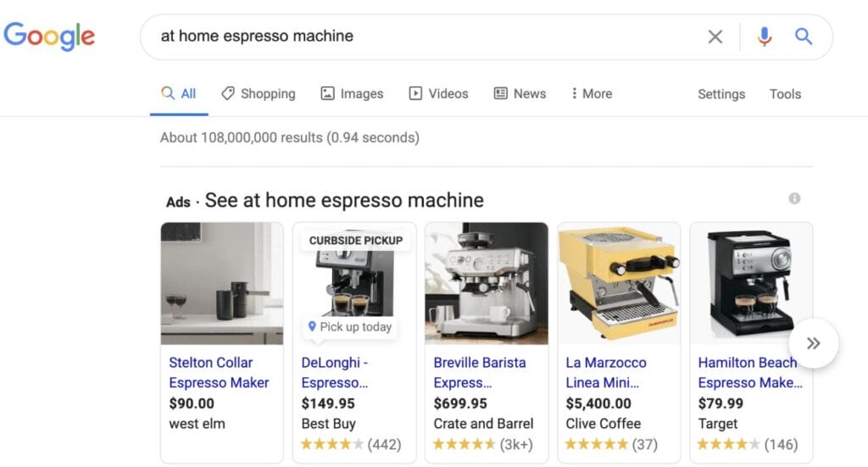
Task: Show next ads with double-arrow button
Action: 813,343
